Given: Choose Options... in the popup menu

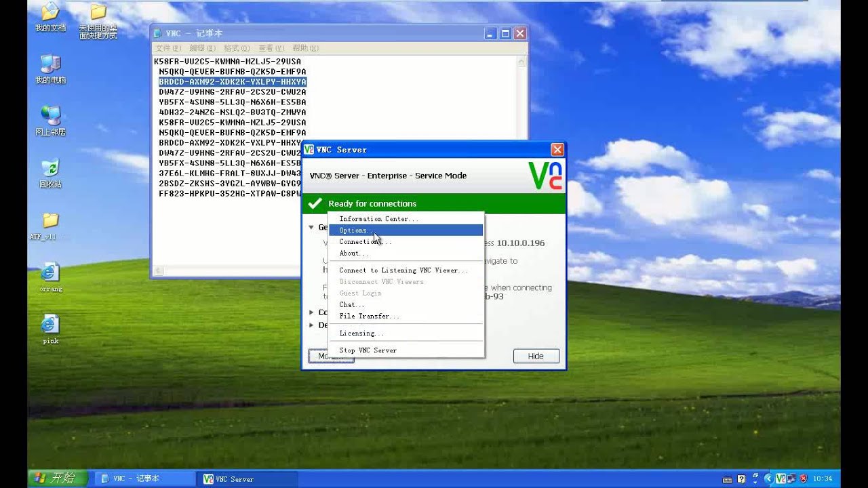Looking at the screenshot, I should pos(406,230).
